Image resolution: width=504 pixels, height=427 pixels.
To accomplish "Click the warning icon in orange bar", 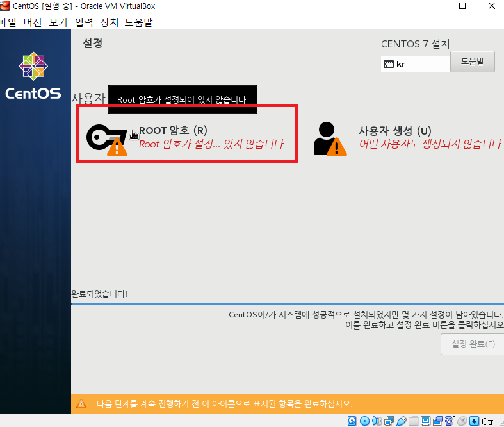I will pyautogui.click(x=81, y=403).
